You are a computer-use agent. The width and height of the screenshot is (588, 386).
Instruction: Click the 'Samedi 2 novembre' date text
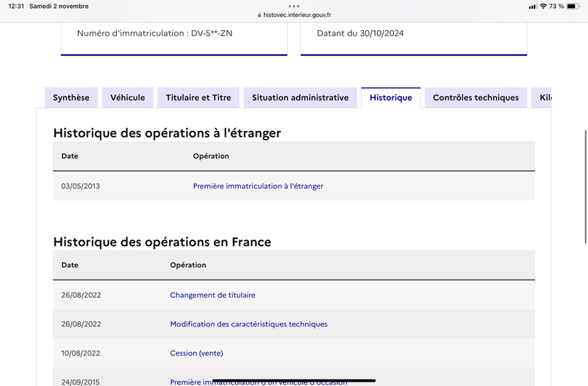click(x=59, y=6)
